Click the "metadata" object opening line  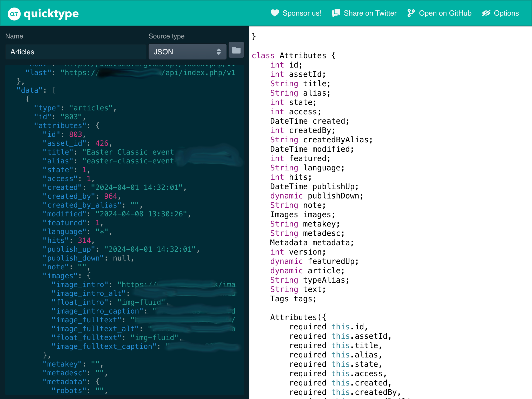(64, 382)
